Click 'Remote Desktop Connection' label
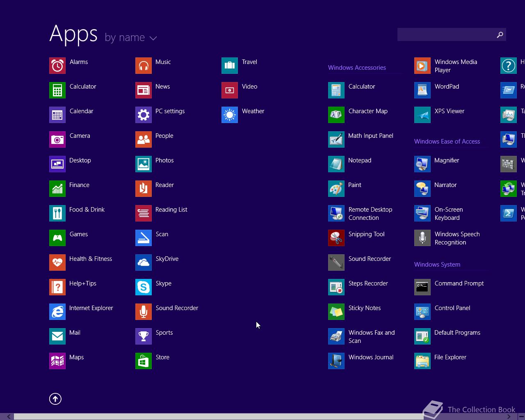The width and height of the screenshot is (525, 420). point(370,214)
